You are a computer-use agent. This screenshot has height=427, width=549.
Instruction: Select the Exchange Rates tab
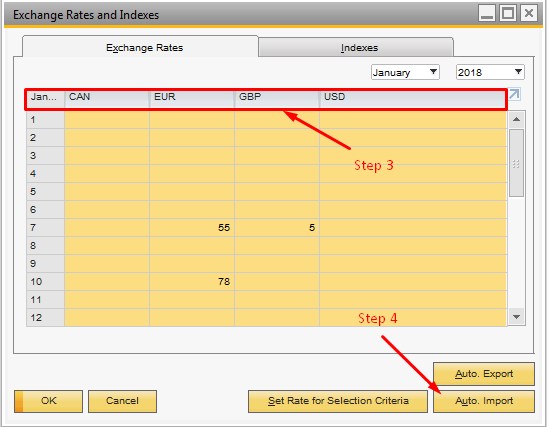click(144, 47)
